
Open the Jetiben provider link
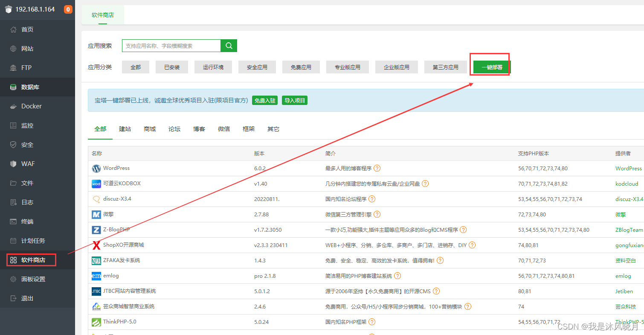click(624, 291)
